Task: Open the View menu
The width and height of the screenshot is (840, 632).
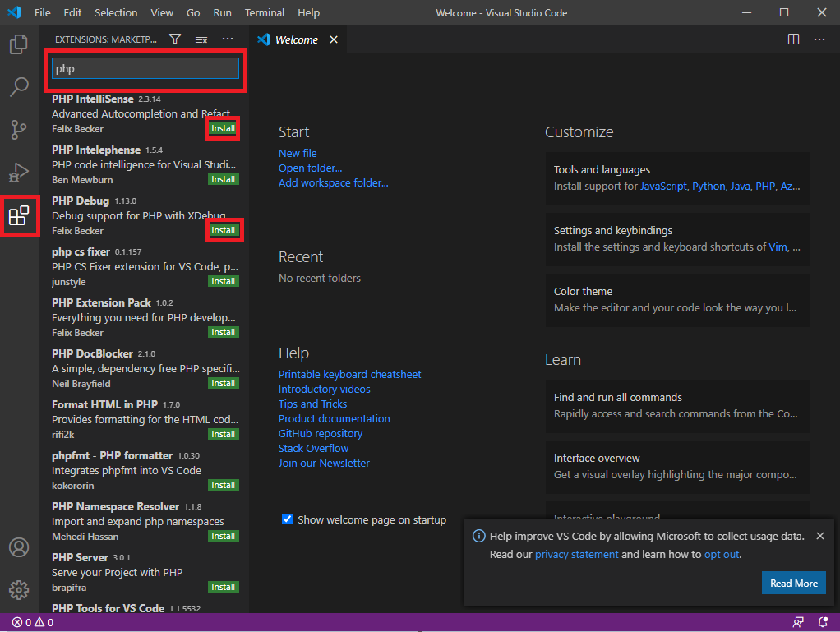Action: click(162, 13)
